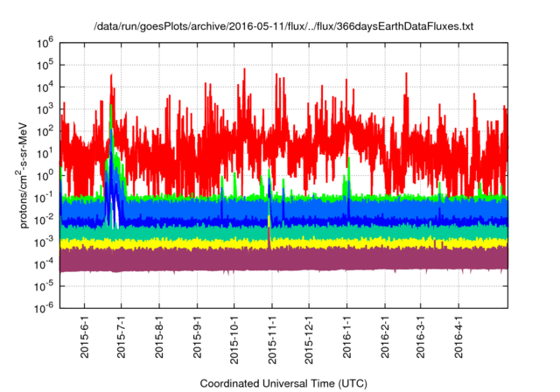Click the 10^5 y-axis tick label

click(45, 66)
